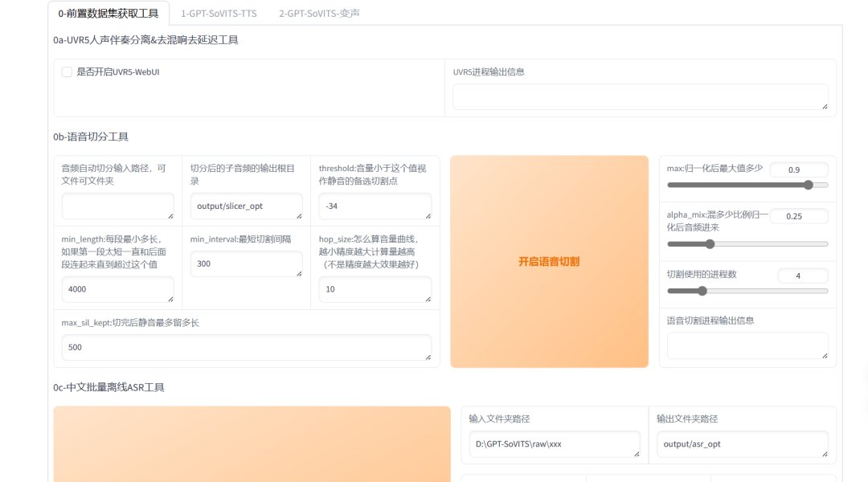This screenshot has width=868, height=482.
Task: Click the min_length field containing 4000
Action: pos(118,289)
